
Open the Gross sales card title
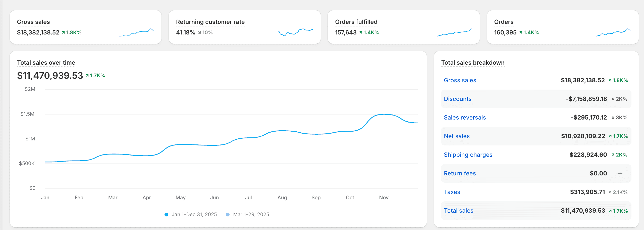pyautogui.click(x=33, y=22)
